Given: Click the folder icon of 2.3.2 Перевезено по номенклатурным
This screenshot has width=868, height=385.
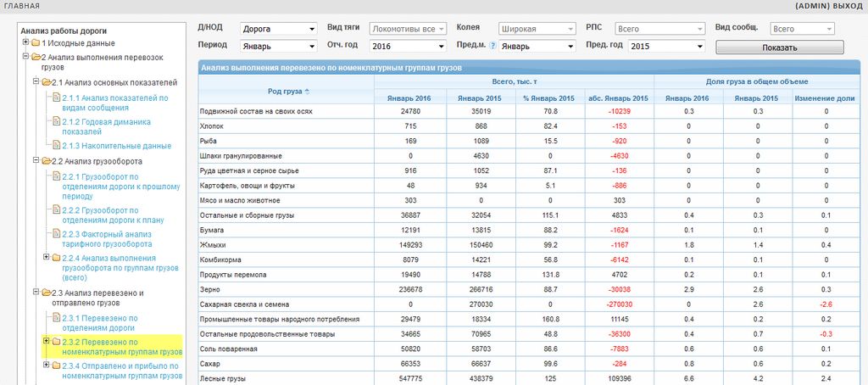Looking at the screenshot, I should pos(56,342).
